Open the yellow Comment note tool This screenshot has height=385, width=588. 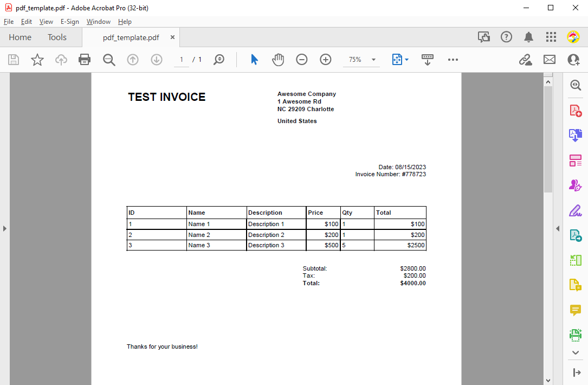tap(576, 310)
